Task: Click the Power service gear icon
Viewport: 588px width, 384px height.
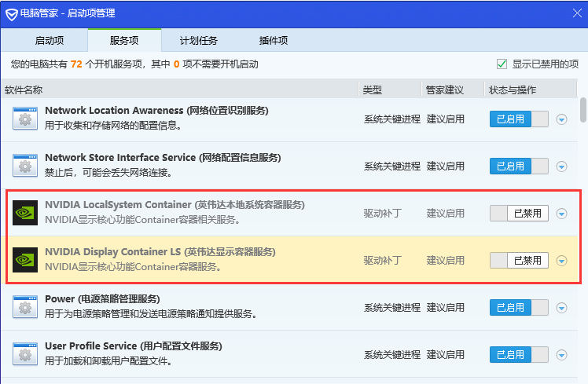Action: pyautogui.click(x=25, y=307)
